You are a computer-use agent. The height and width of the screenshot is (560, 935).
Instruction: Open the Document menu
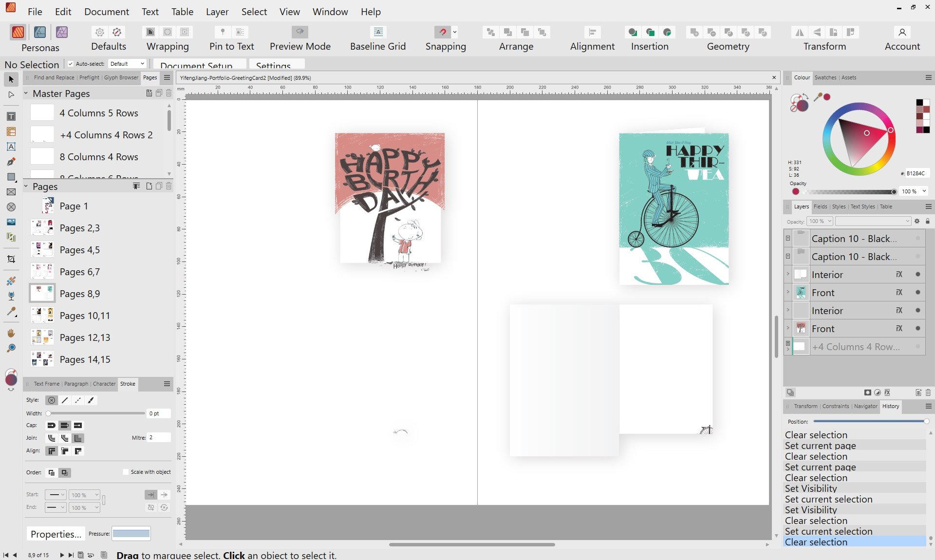tap(107, 12)
